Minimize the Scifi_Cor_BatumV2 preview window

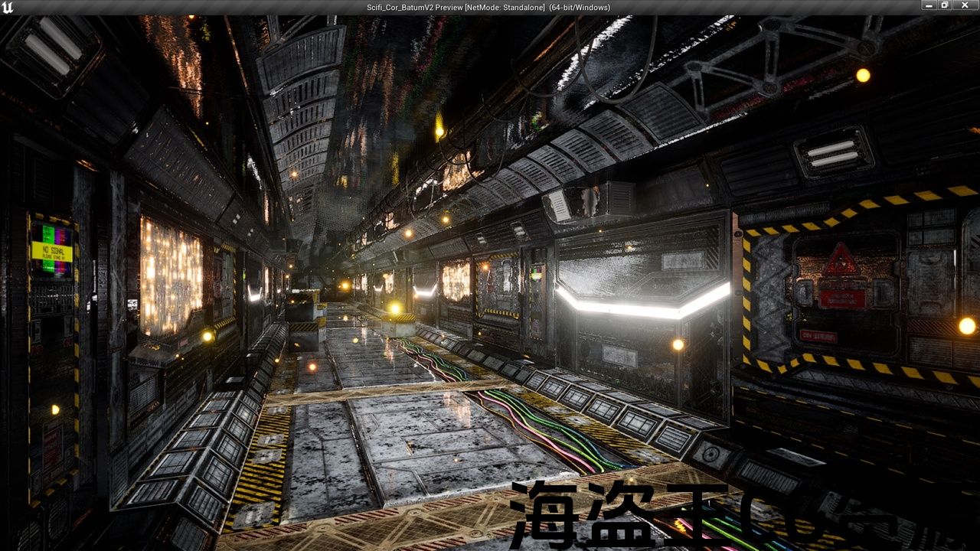929,5
